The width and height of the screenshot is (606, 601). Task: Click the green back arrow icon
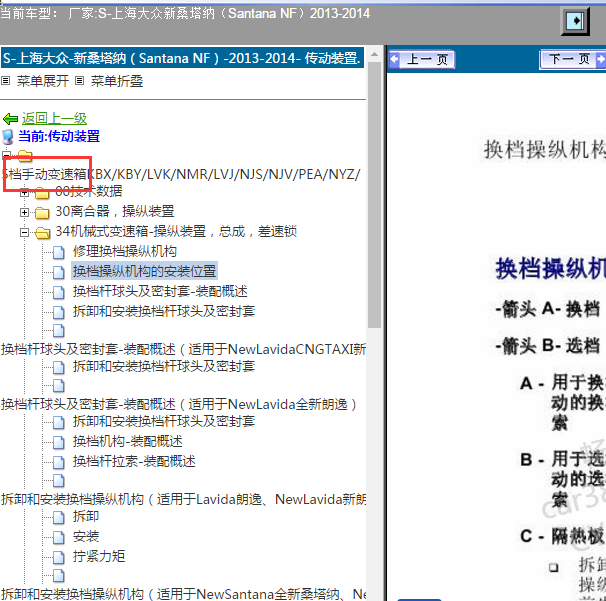click(10, 119)
